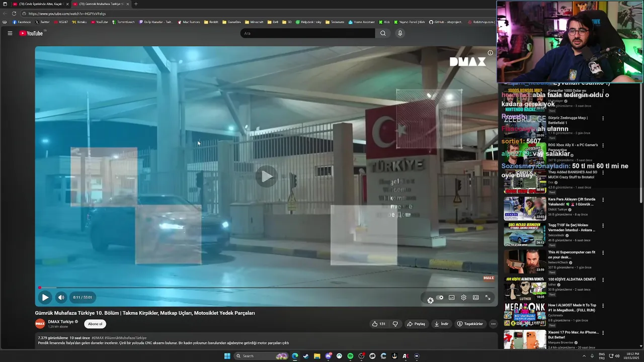
Task: Click the #DMAX hashtag in the description
Action: click(x=98, y=338)
